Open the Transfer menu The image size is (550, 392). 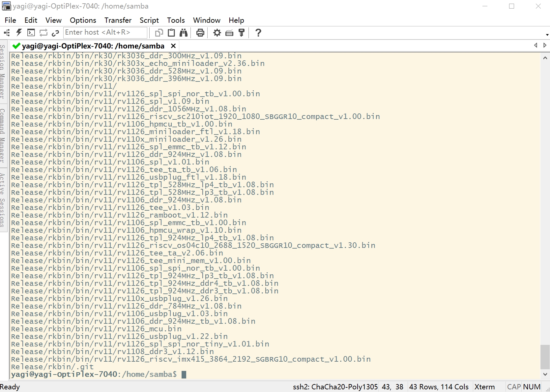(x=118, y=20)
